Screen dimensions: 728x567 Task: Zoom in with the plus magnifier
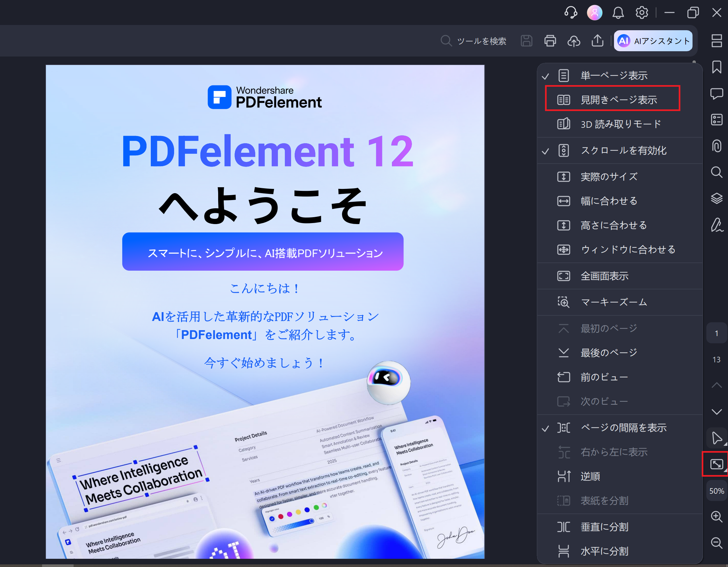click(717, 517)
